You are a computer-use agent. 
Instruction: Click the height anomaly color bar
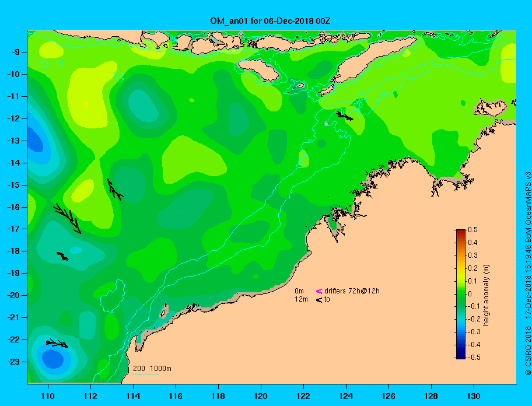tap(461, 294)
